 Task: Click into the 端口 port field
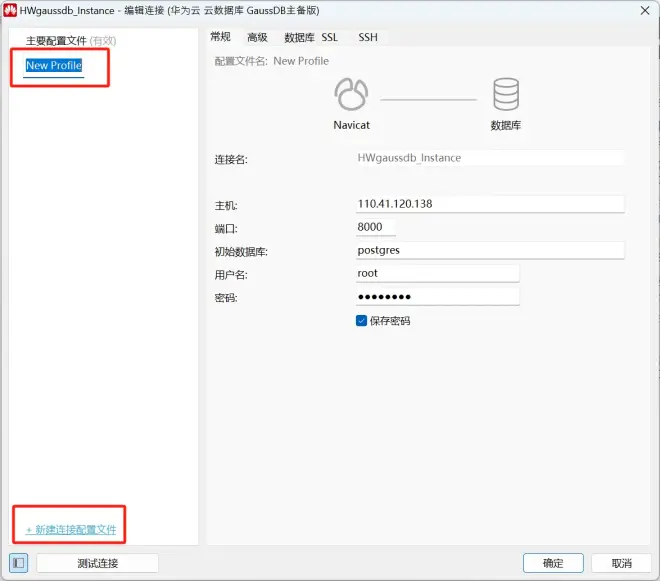tap(375, 227)
